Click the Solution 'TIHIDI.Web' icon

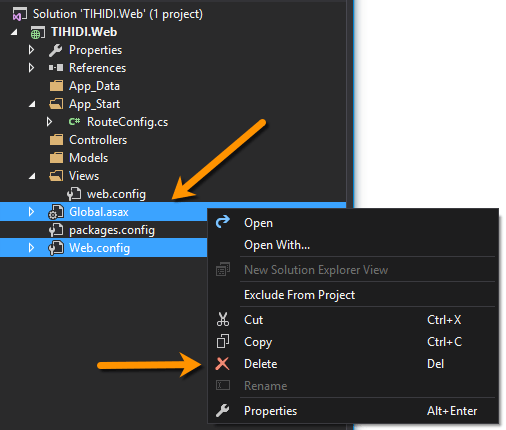(x=19, y=14)
